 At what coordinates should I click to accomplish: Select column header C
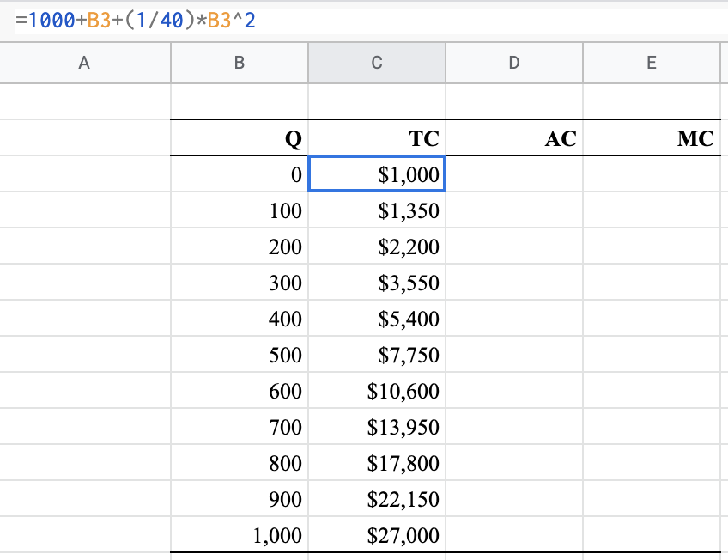(376, 63)
